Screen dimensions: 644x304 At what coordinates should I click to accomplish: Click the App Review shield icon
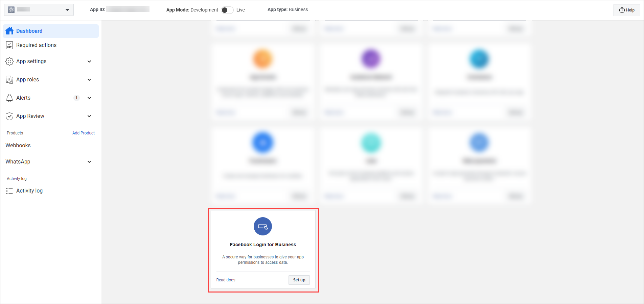click(9, 116)
